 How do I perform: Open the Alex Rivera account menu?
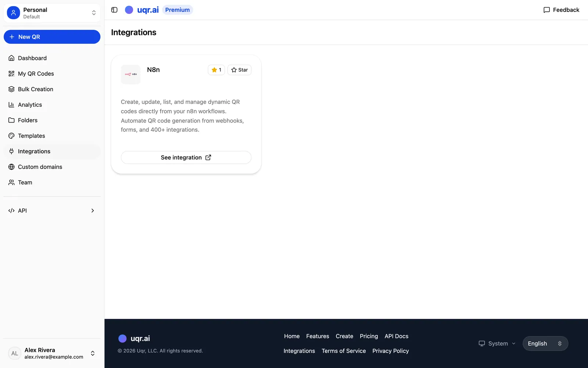52,353
